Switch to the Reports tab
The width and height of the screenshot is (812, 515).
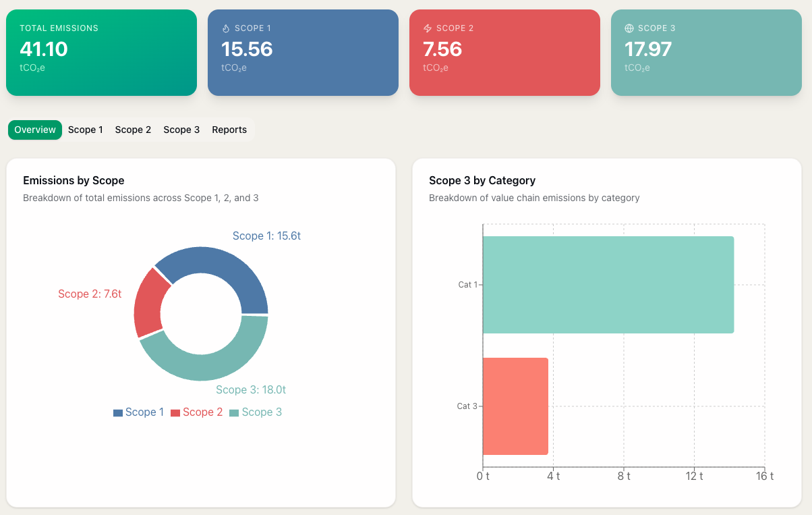tap(229, 130)
